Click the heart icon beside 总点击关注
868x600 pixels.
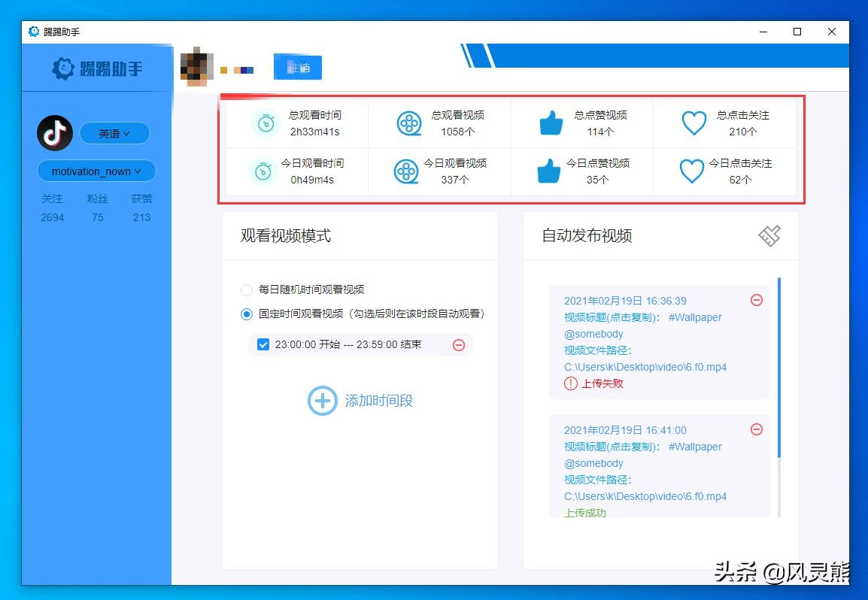point(693,123)
